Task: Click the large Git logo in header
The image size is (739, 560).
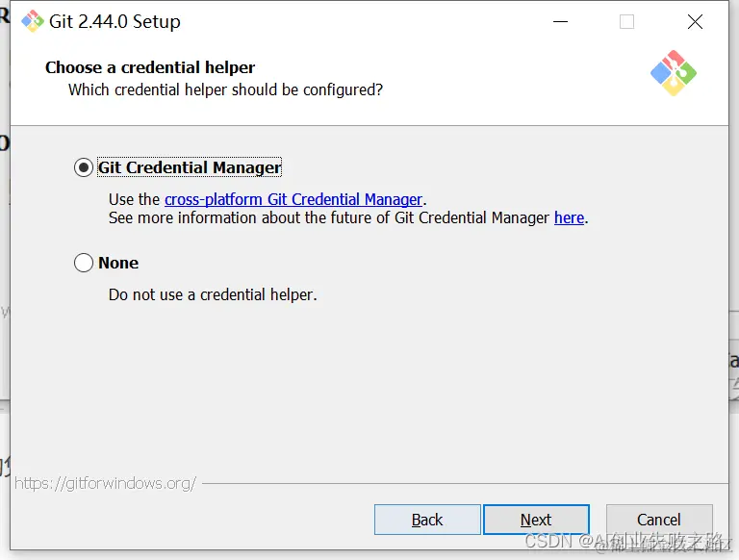Action: point(673,73)
